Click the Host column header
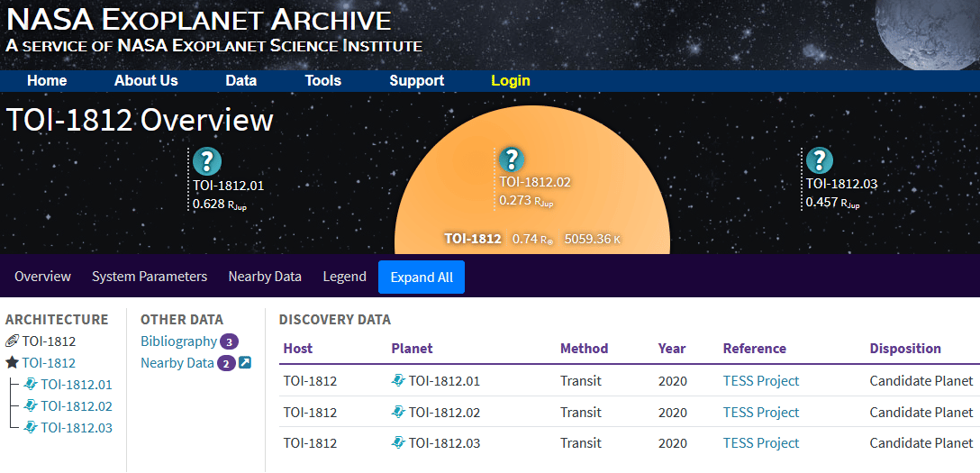 (297, 348)
